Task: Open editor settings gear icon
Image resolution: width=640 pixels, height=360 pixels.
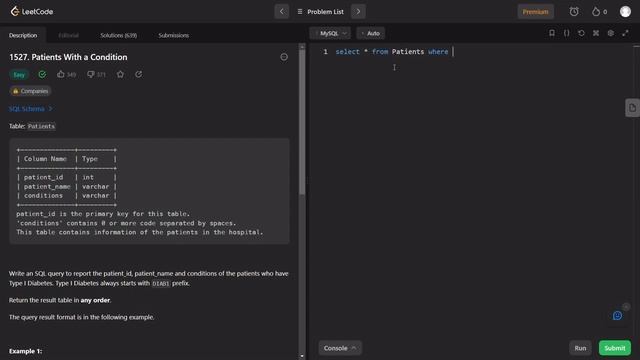Action: pos(611,33)
